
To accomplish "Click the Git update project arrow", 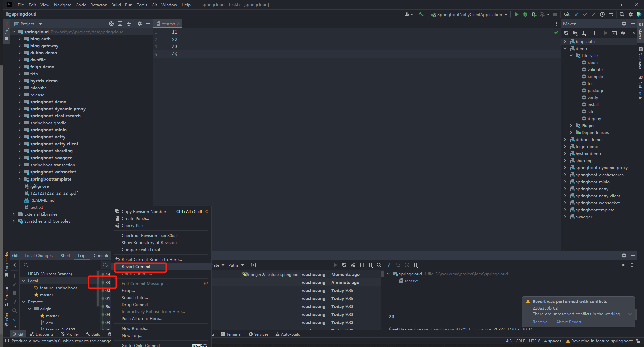I will [x=576, y=14].
